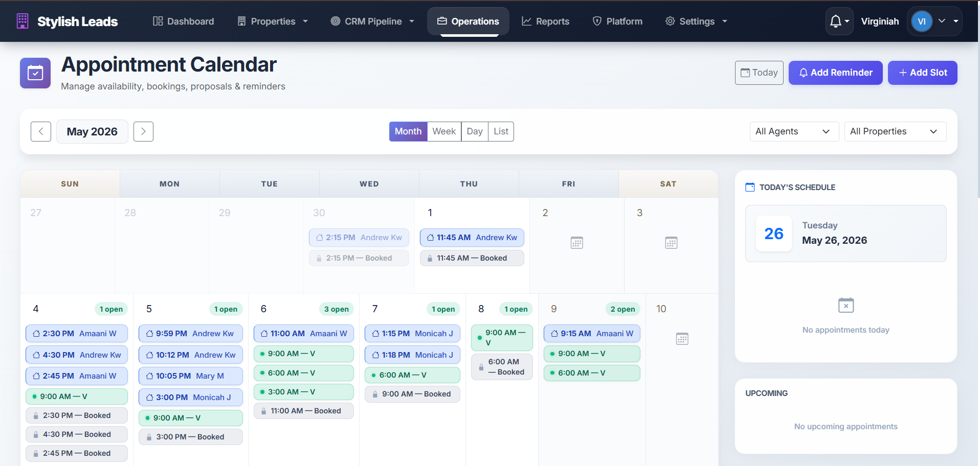Open the 1:18 PM Monicah J appointment

click(x=412, y=355)
